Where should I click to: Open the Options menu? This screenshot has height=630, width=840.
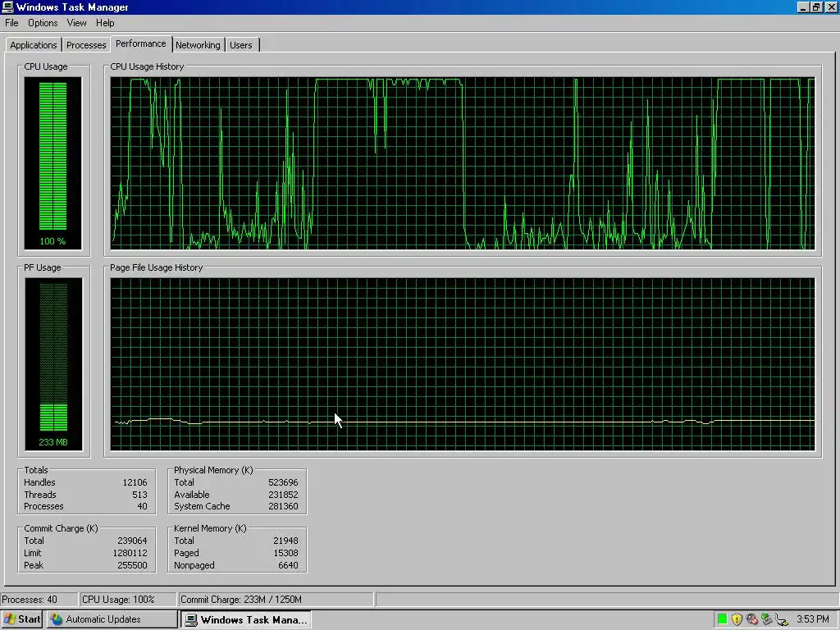click(43, 23)
